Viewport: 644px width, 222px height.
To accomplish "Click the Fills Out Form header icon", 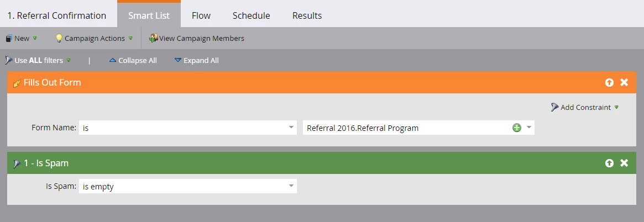I will (x=17, y=83).
